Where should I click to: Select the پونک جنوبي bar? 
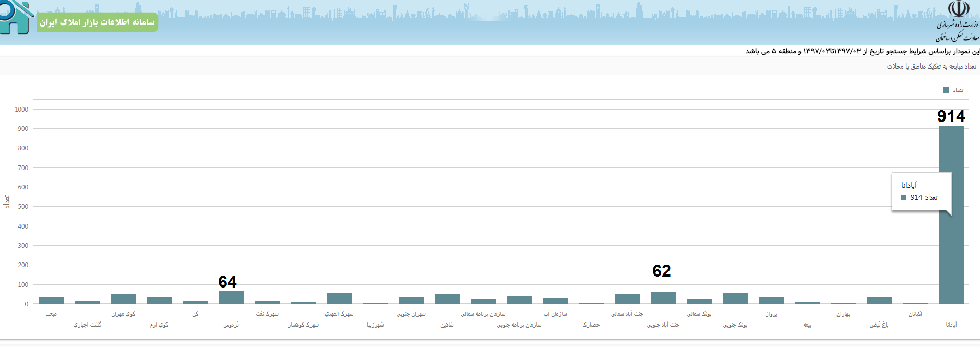(x=735, y=298)
